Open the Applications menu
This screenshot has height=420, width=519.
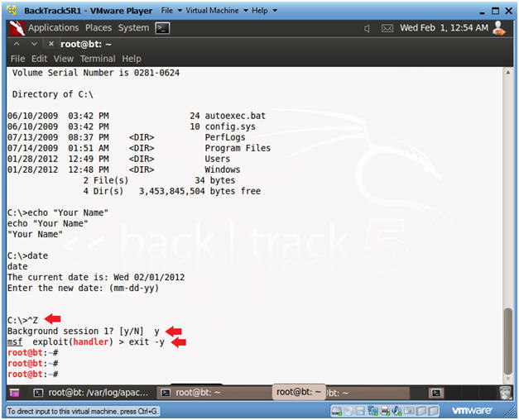point(53,28)
